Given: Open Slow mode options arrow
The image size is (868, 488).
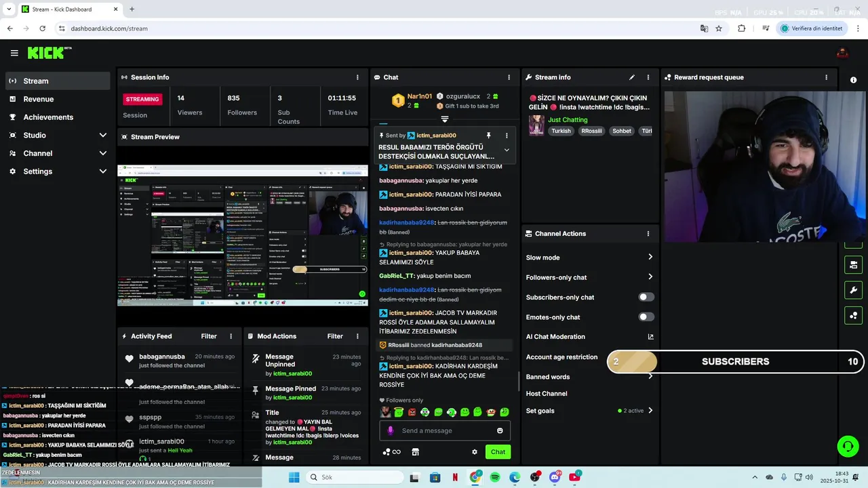Looking at the screenshot, I should (650, 257).
